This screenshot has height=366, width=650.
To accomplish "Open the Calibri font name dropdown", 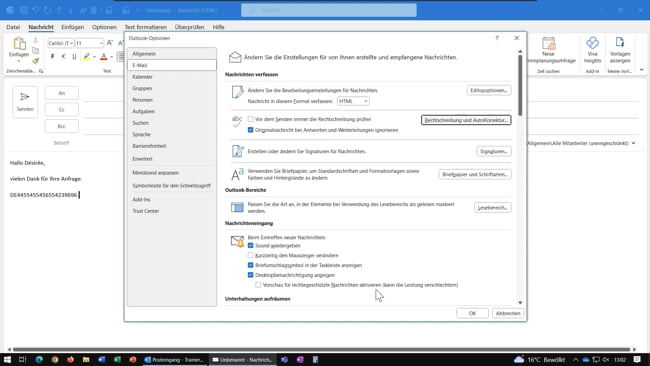I will click(x=71, y=43).
